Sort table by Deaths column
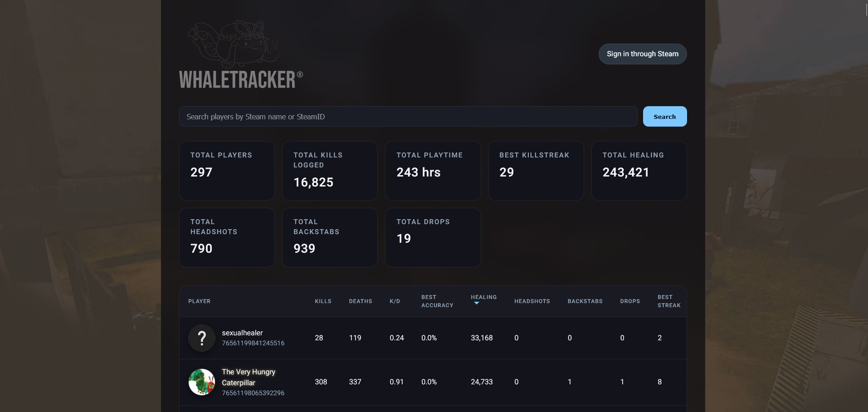 coord(360,301)
